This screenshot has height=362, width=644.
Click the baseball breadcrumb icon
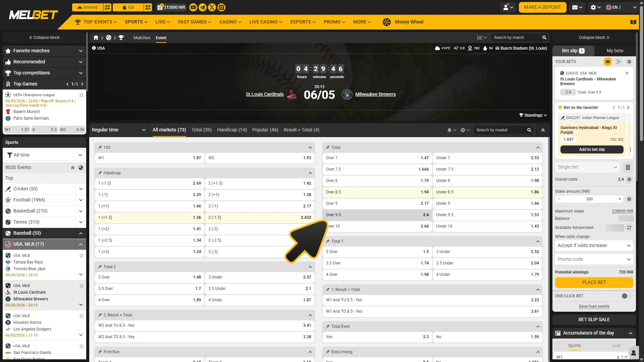pos(109,38)
